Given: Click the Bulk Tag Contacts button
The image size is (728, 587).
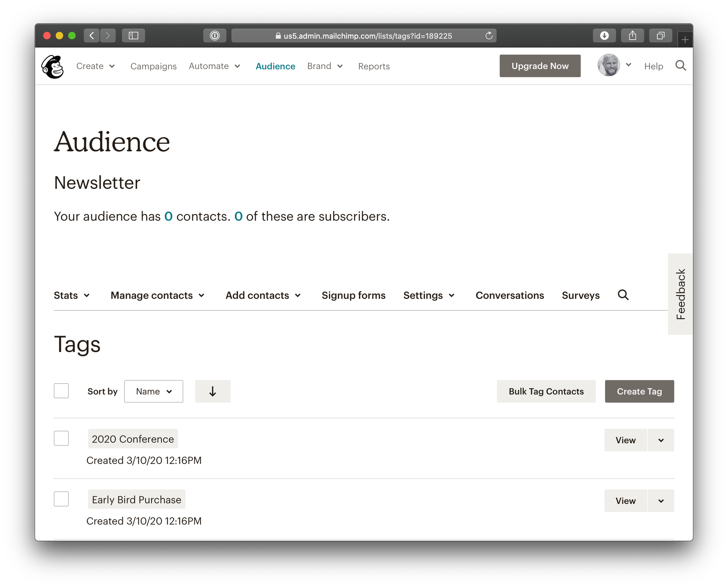Looking at the screenshot, I should (546, 391).
